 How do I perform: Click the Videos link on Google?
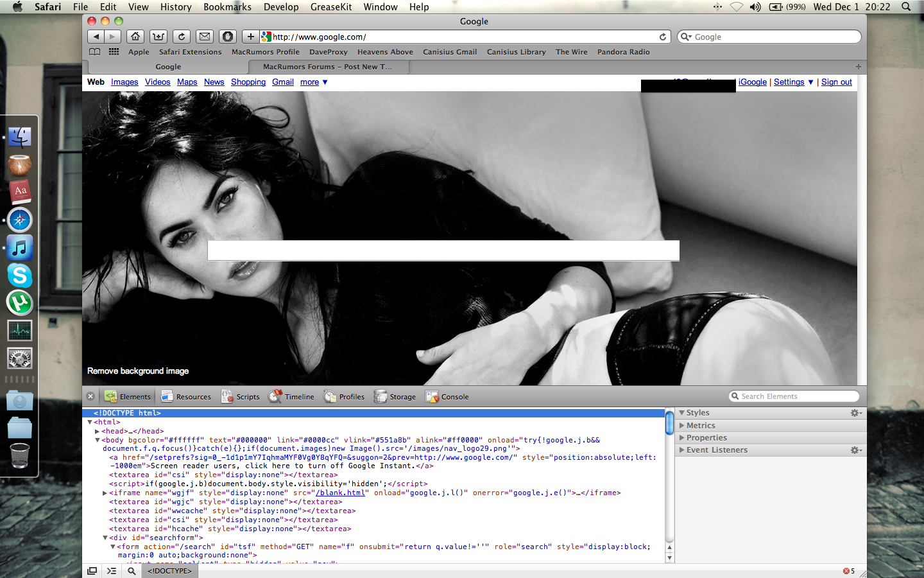[157, 82]
